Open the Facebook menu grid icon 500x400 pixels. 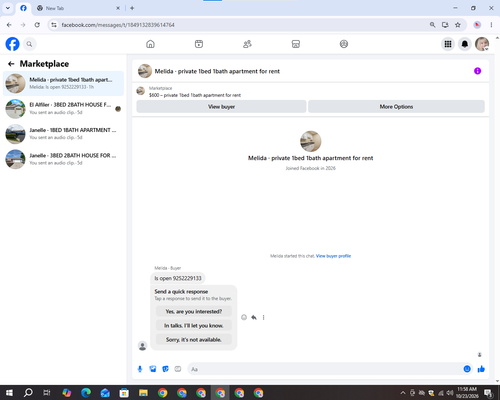(x=448, y=44)
